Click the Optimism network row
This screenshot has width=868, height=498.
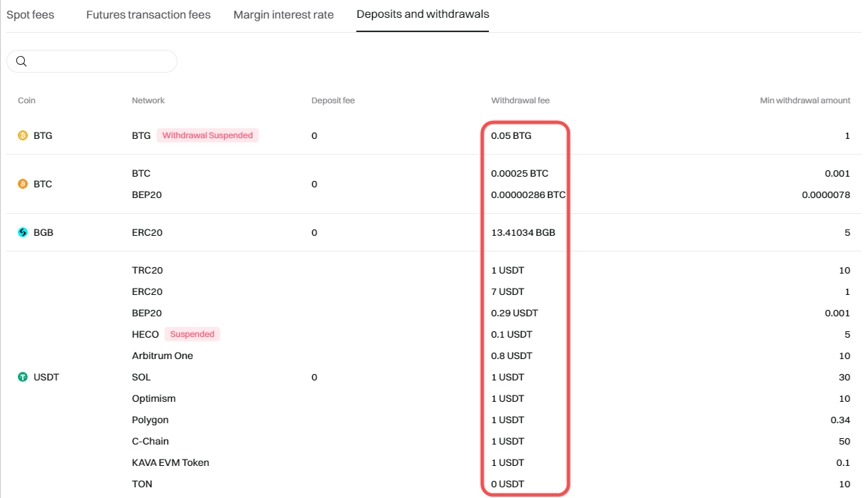pos(154,398)
